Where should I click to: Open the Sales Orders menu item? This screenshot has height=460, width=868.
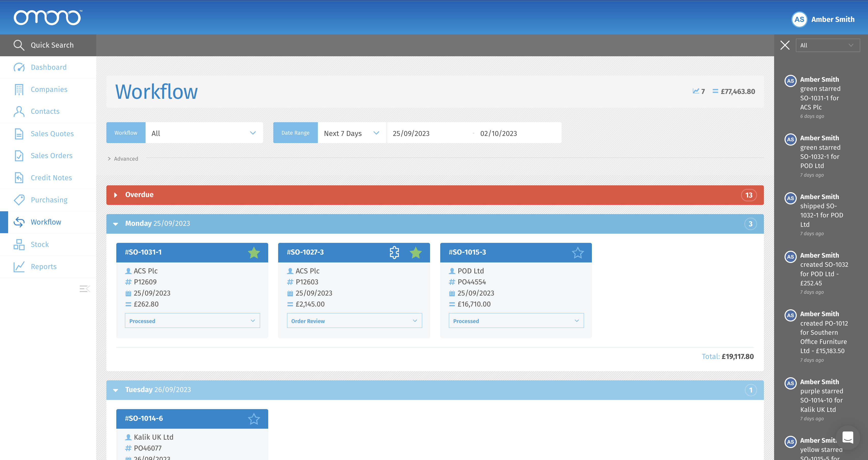52,156
